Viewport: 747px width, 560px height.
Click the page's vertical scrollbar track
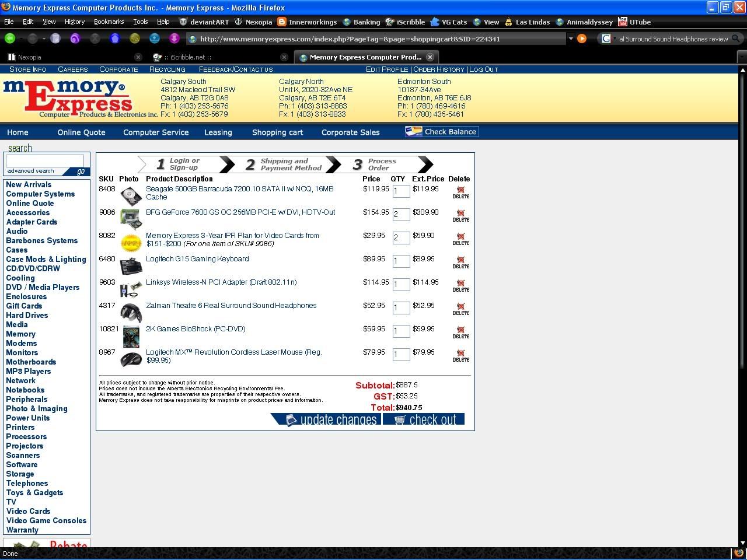(x=742, y=455)
